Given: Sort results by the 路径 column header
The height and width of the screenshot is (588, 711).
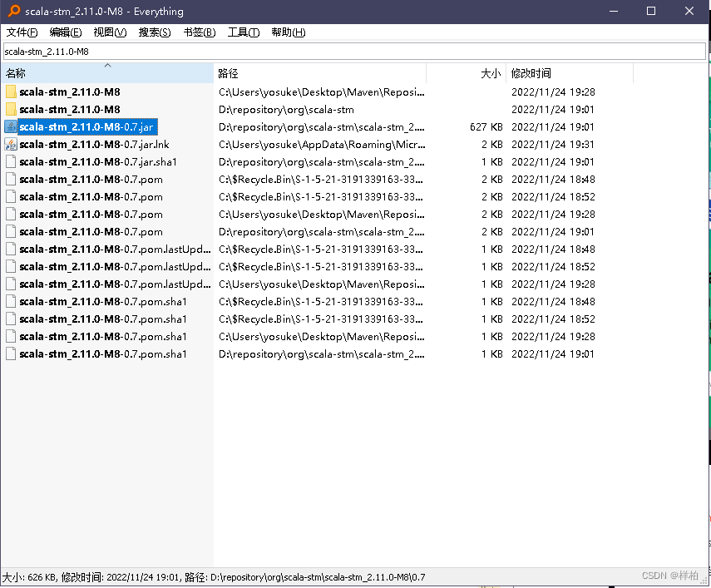Looking at the screenshot, I should [319, 73].
